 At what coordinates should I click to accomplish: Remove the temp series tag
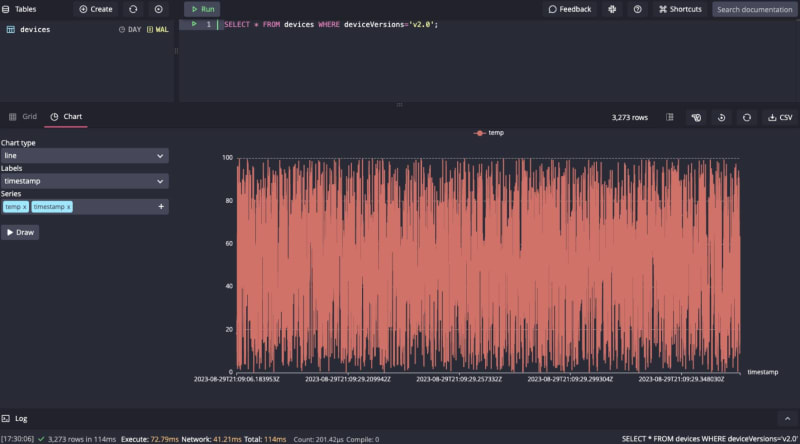(24, 207)
